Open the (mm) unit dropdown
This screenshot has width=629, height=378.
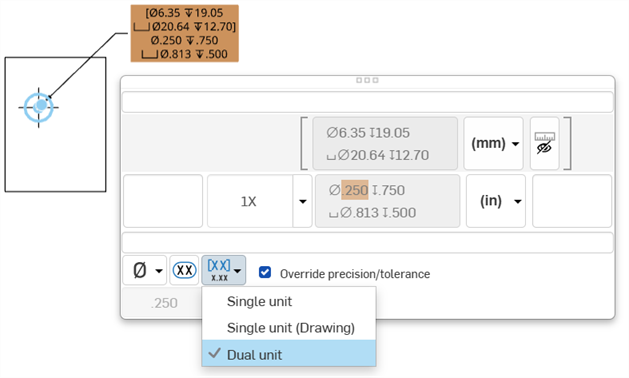493,143
